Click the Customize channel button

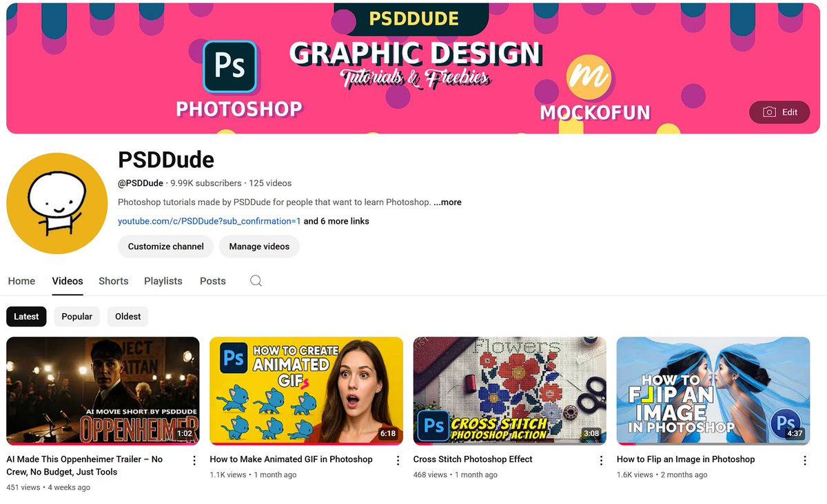166,246
